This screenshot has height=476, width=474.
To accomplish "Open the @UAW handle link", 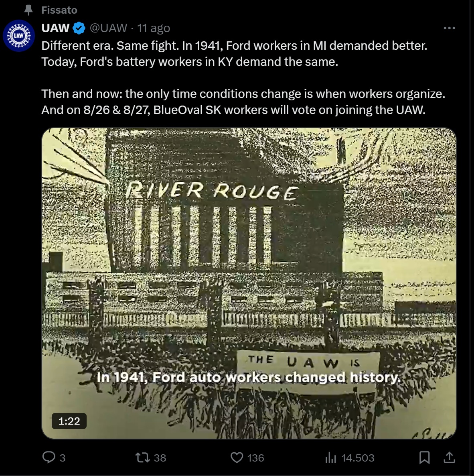I will click(108, 28).
